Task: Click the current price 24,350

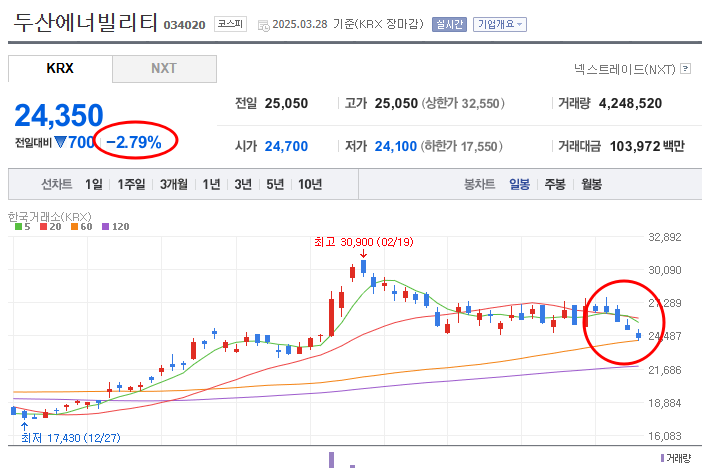Action: [59, 116]
